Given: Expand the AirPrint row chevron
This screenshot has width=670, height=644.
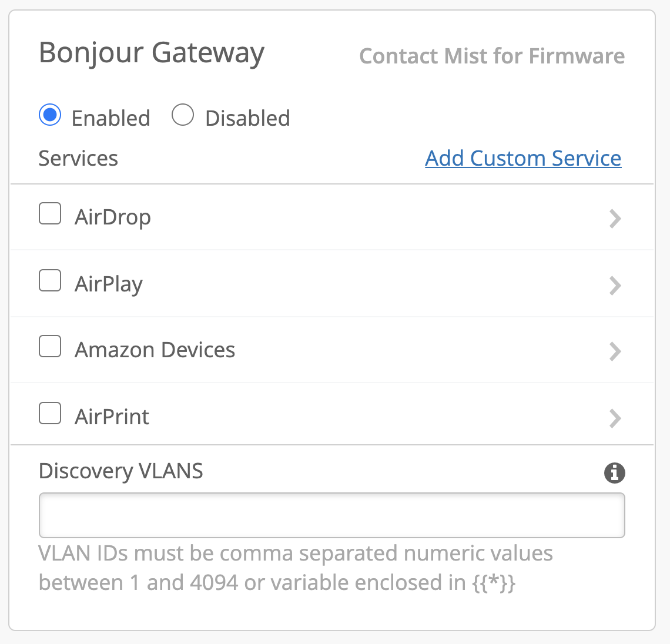Looking at the screenshot, I should 615,418.
